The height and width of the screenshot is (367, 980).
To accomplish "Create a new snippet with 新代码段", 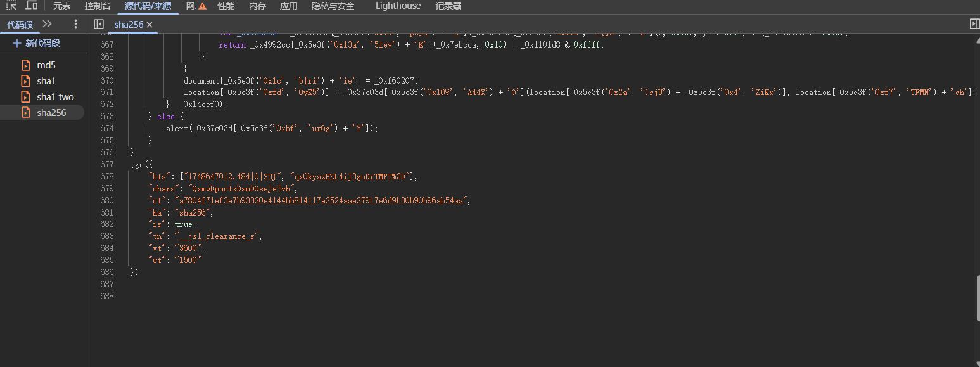I will (37, 43).
